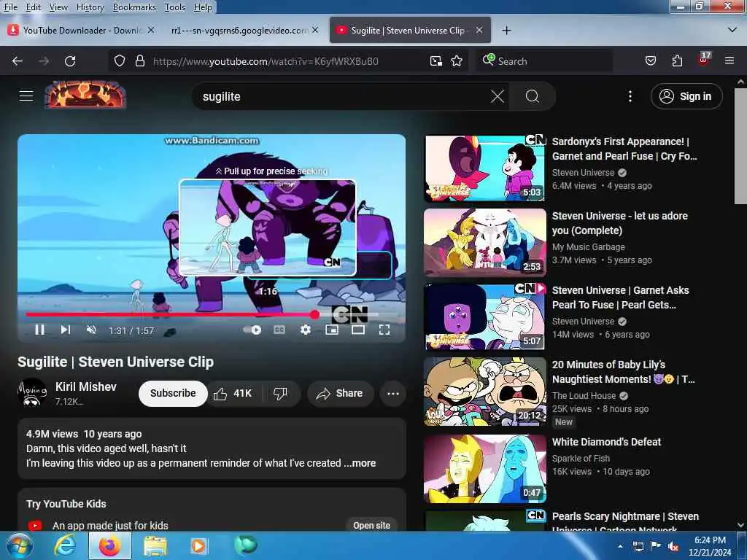Click picture-in-picture icon in address bar
747x560 pixels.
click(436, 61)
